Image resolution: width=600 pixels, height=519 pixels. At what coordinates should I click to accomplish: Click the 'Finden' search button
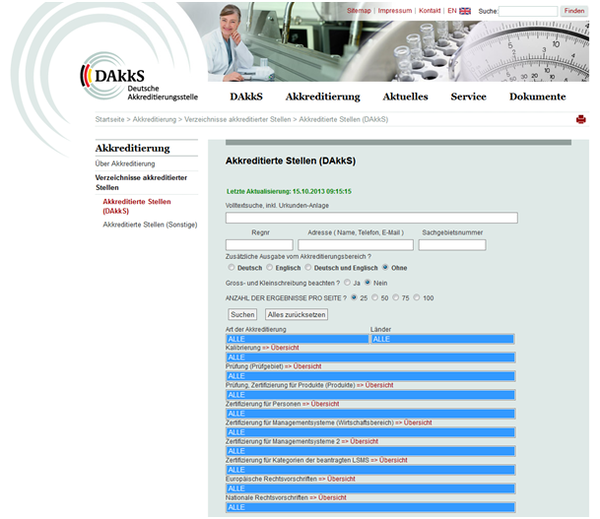(575, 11)
